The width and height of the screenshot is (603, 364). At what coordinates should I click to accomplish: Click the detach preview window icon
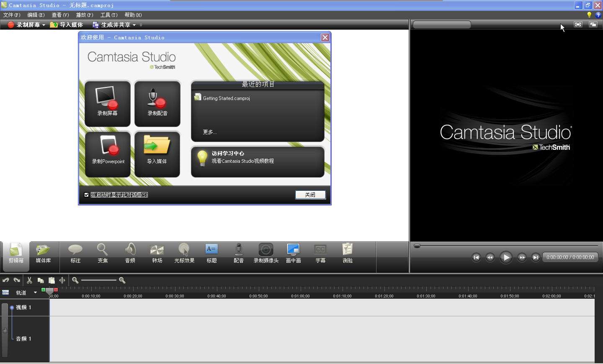point(593,25)
